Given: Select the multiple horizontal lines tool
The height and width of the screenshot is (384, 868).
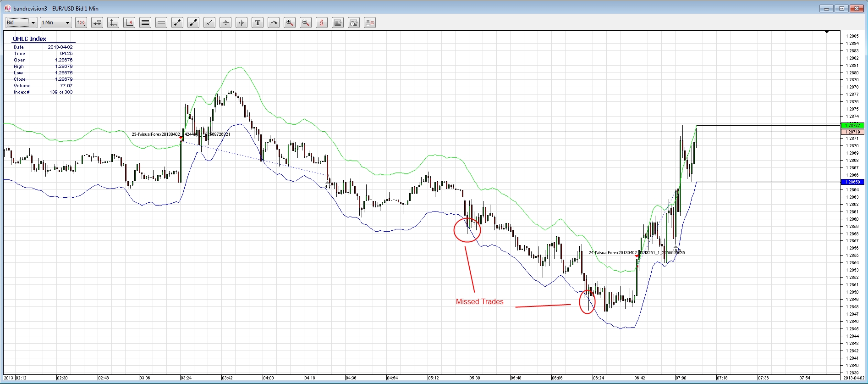Looking at the screenshot, I should coord(145,22).
